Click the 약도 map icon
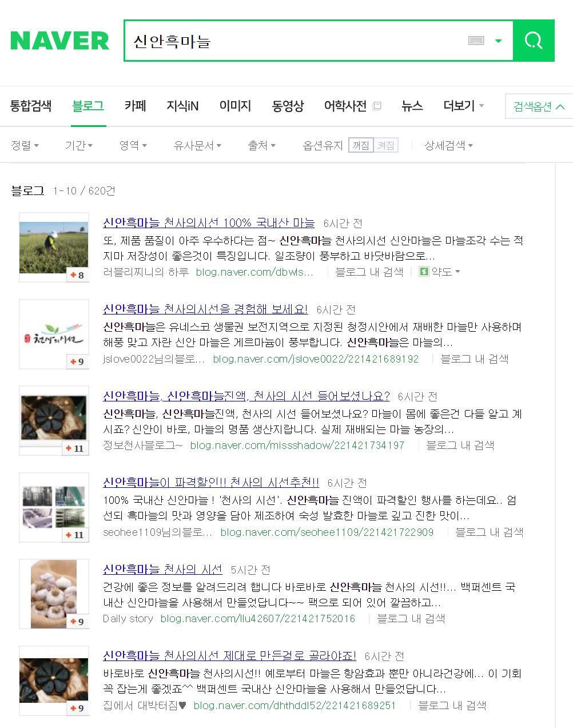The height and width of the screenshot is (728, 573). pyautogui.click(x=424, y=272)
